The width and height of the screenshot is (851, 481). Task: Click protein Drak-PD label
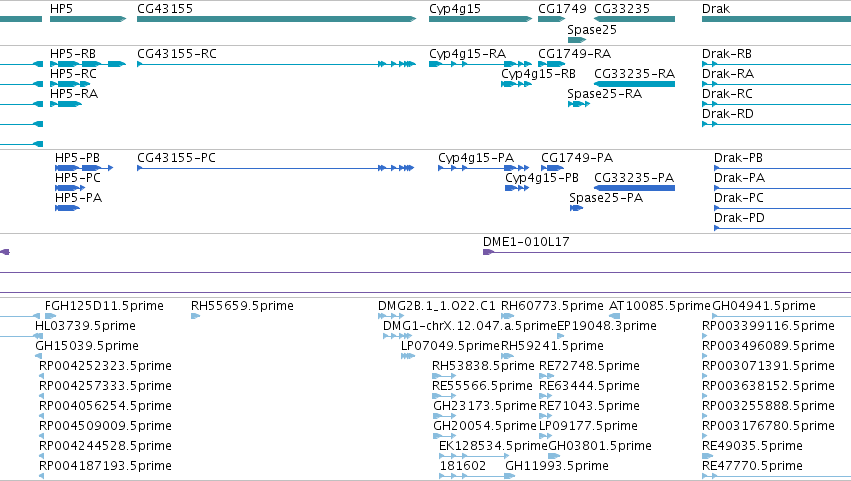pyautogui.click(x=739, y=218)
